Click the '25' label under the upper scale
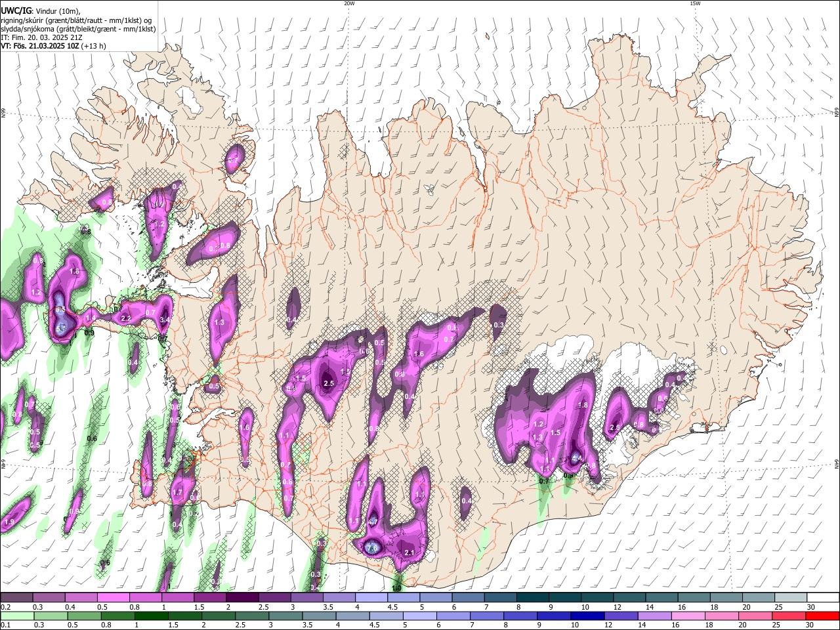This screenshot has height=630, width=840. (x=778, y=607)
